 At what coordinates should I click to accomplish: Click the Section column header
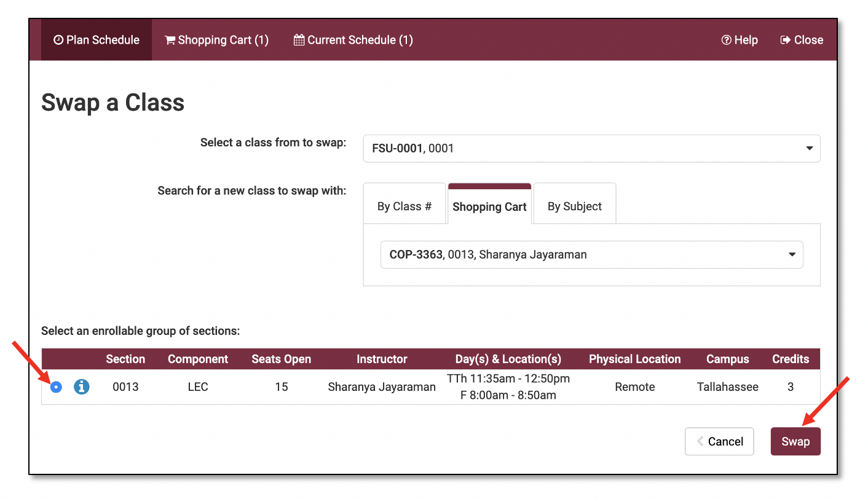click(125, 359)
